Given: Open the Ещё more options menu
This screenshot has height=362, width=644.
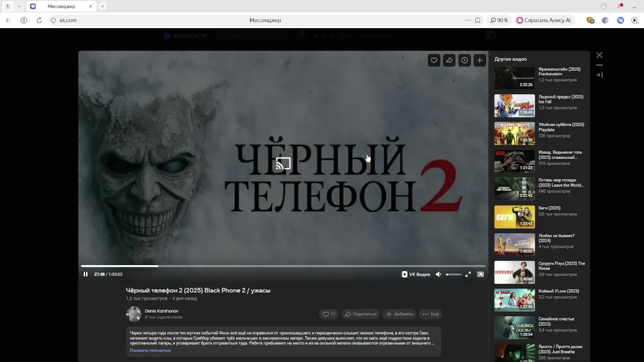Looking at the screenshot, I should (431, 314).
